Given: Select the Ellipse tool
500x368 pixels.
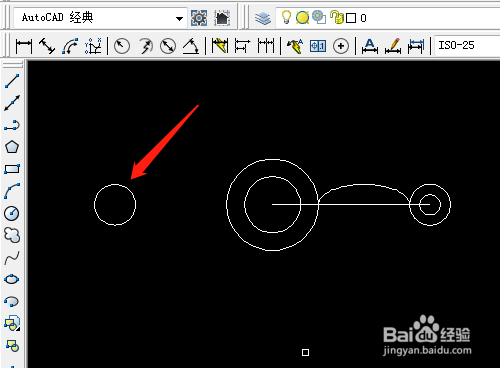Looking at the screenshot, I should click(12, 279).
